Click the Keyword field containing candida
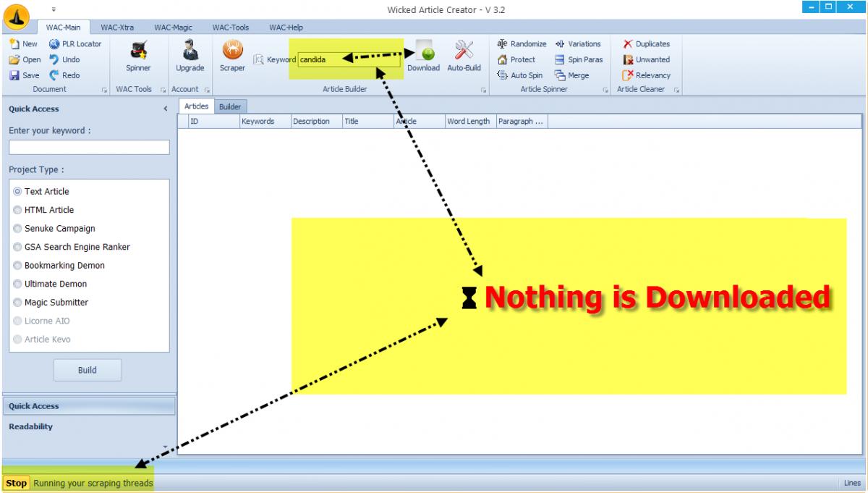The width and height of the screenshot is (868, 493). click(349, 59)
